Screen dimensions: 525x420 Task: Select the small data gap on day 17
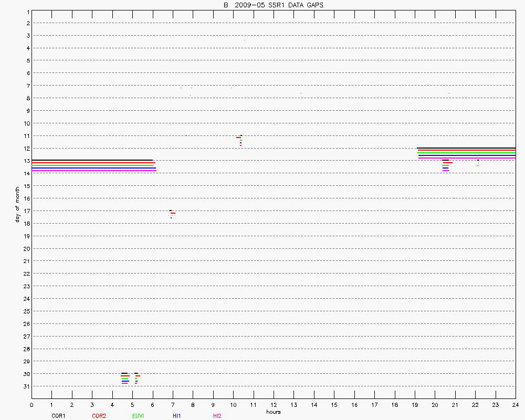point(172,213)
